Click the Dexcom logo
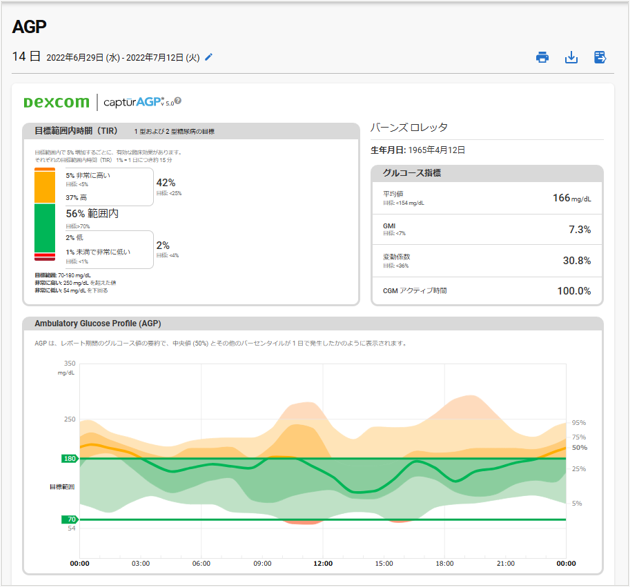Image resolution: width=630 pixels, height=587 pixels. tap(56, 102)
